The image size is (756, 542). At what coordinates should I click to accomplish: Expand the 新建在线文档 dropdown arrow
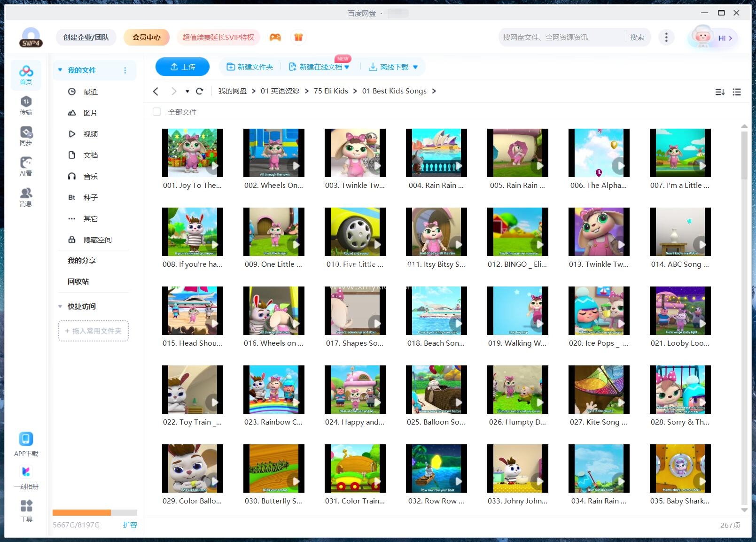coord(347,67)
